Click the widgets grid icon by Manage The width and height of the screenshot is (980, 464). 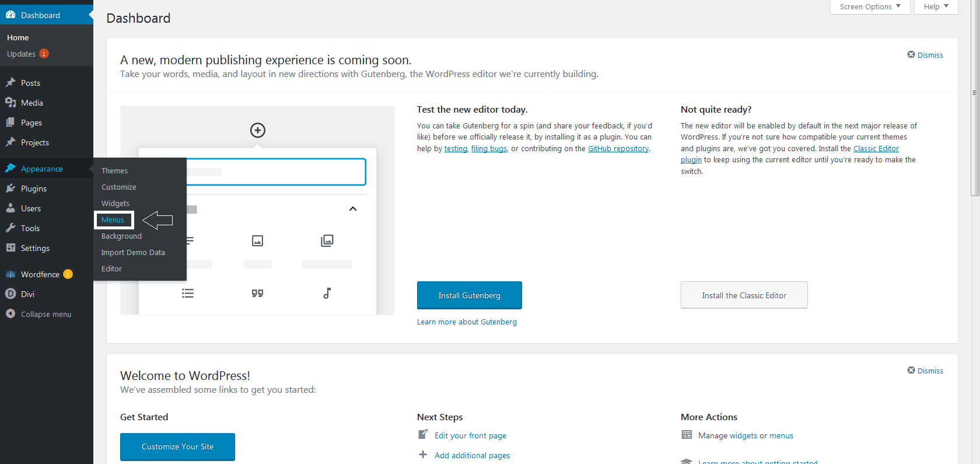tap(687, 435)
